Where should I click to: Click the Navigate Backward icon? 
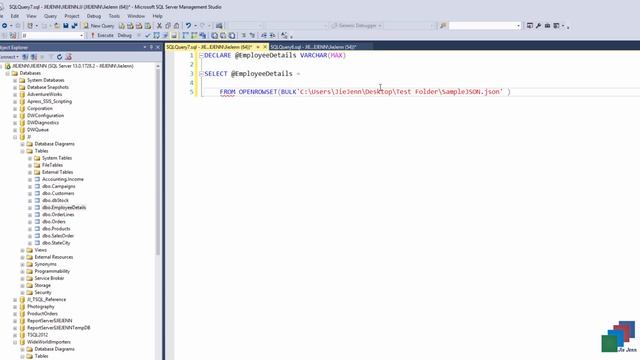[4, 26]
